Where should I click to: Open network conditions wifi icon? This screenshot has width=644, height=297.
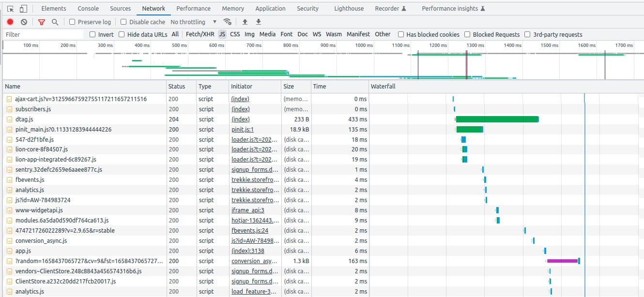227,22
